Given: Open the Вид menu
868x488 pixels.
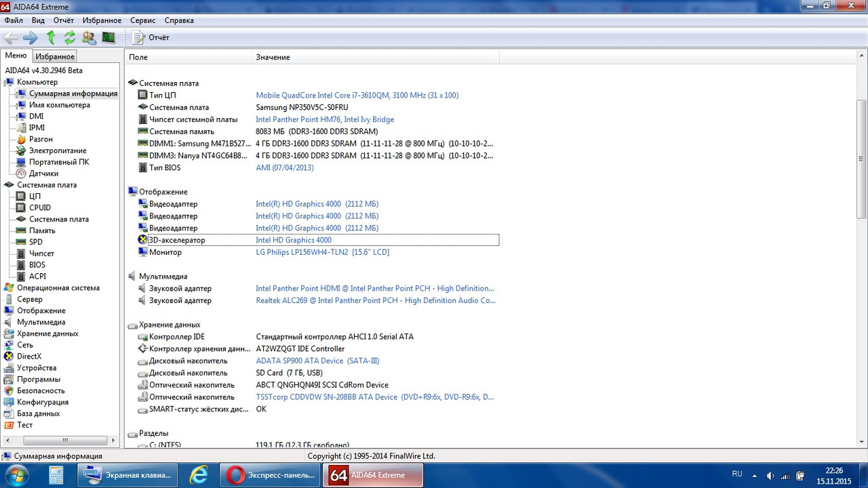Looking at the screenshot, I should [x=38, y=20].
